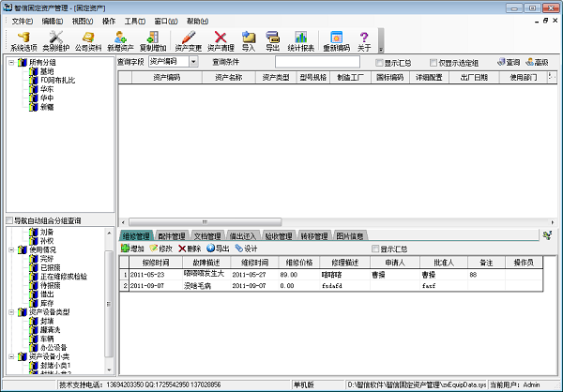Click the 没啥毛病 fault description cell

[x=206, y=286]
